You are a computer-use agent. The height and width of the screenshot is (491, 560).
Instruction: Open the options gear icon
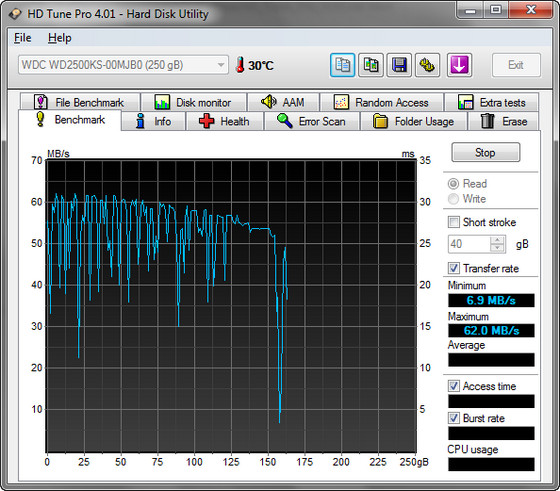click(x=427, y=65)
